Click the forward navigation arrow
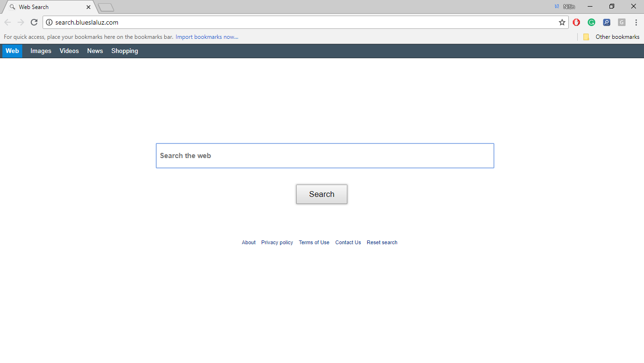The width and height of the screenshot is (644, 363). point(20,22)
